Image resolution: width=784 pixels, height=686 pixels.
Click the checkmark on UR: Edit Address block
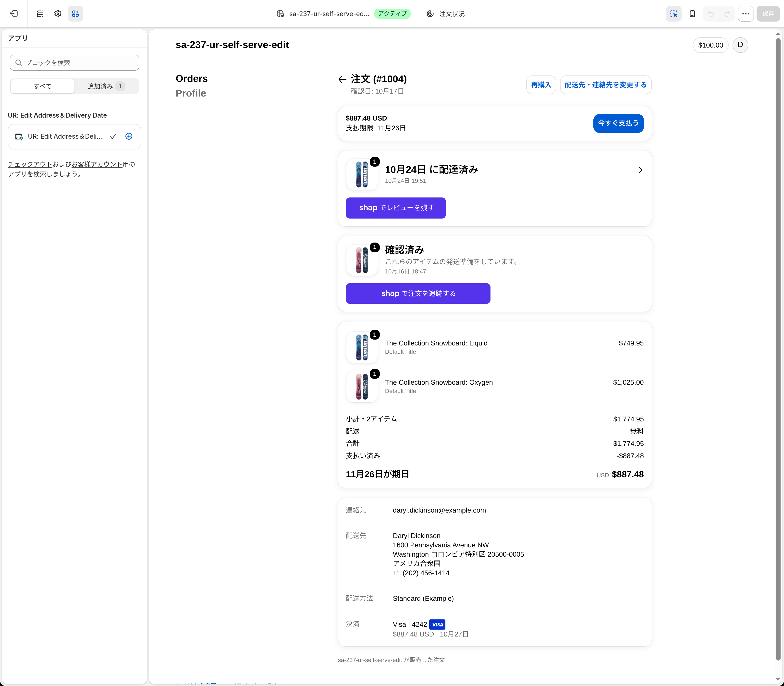pos(113,136)
